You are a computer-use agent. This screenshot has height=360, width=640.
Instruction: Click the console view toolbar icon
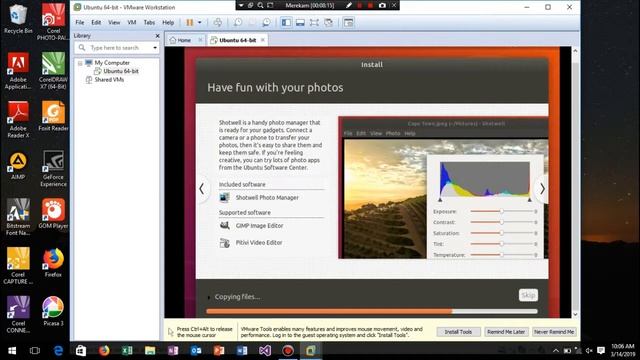[x=349, y=22]
